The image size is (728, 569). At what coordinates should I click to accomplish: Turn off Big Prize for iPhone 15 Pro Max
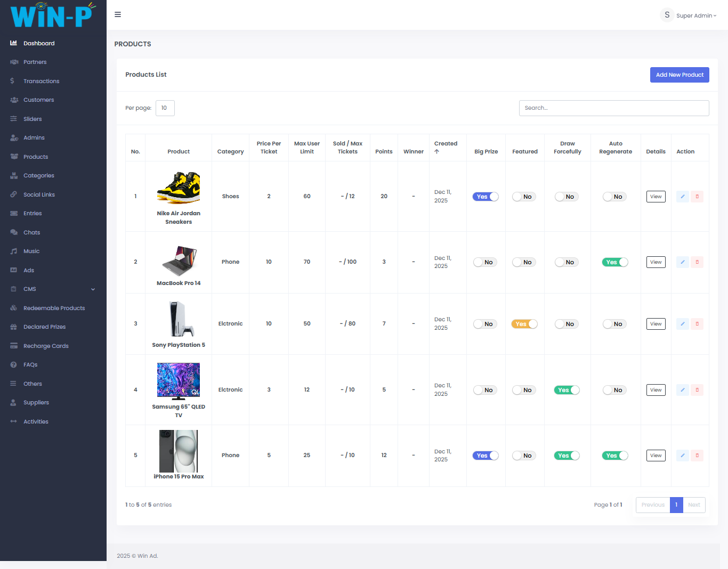pyautogui.click(x=486, y=456)
